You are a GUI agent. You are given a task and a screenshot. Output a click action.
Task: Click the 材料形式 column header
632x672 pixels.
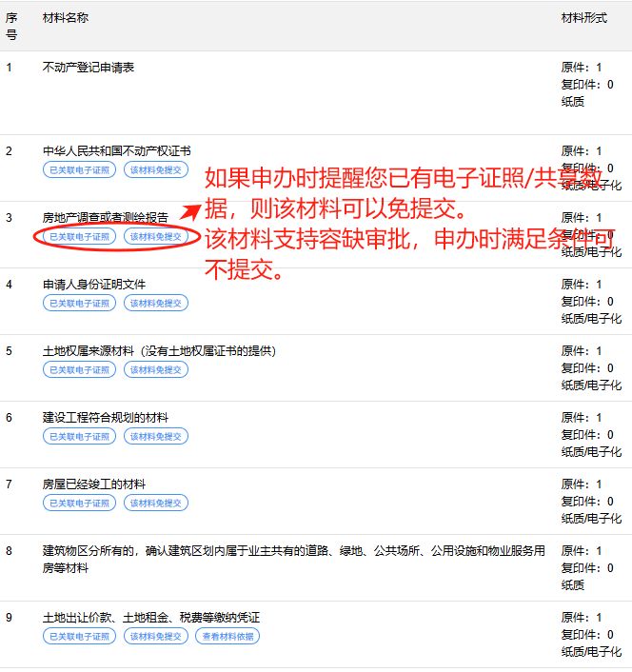tap(583, 19)
